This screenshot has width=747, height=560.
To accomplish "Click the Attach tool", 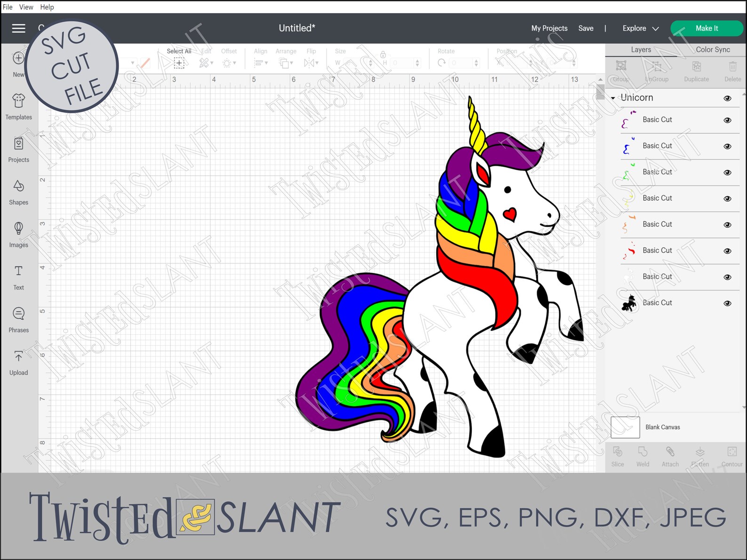I will click(670, 457).
